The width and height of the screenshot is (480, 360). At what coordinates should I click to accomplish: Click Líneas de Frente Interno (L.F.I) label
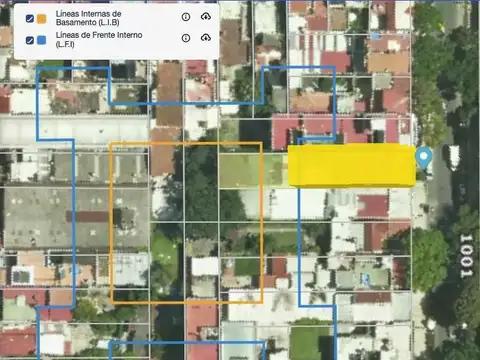[99, 39]
